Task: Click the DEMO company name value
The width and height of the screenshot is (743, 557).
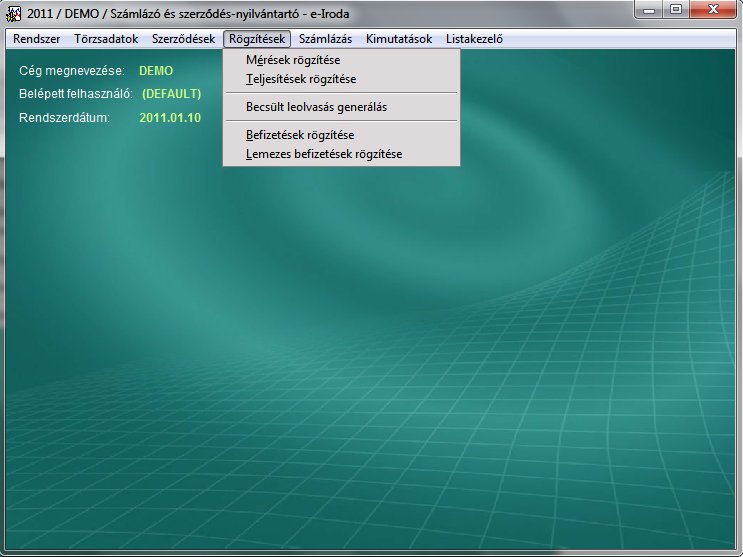Action: [156, 72]
